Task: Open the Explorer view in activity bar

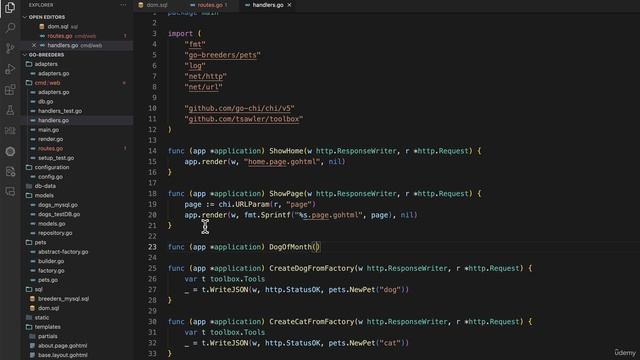Action: pos(10,7)
